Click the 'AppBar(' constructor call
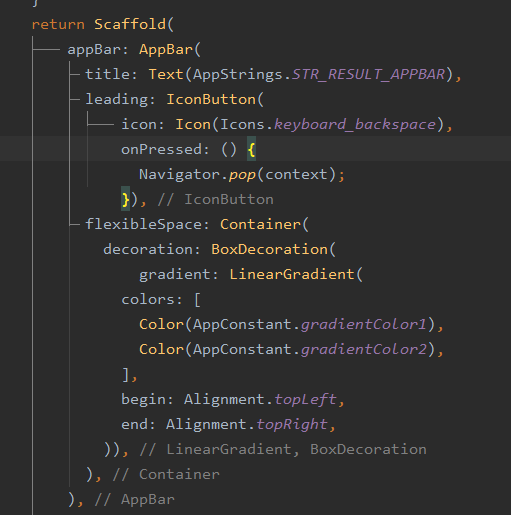Screen dimensions: 511x515 [170, 50]
